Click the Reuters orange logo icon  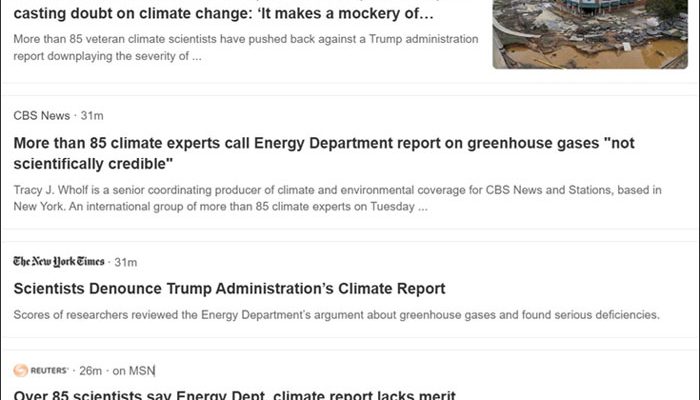pyautogui.click(x=21, y=370)
